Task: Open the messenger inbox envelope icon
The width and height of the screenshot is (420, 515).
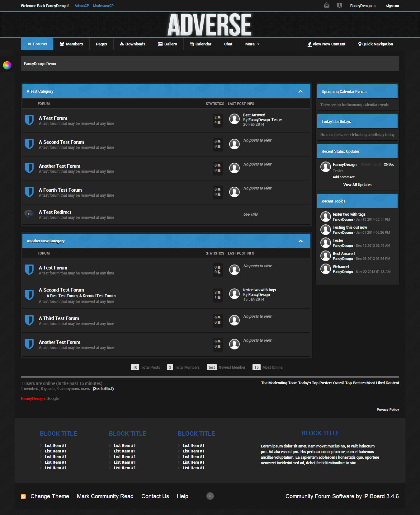Action: [x=326, y=5]
